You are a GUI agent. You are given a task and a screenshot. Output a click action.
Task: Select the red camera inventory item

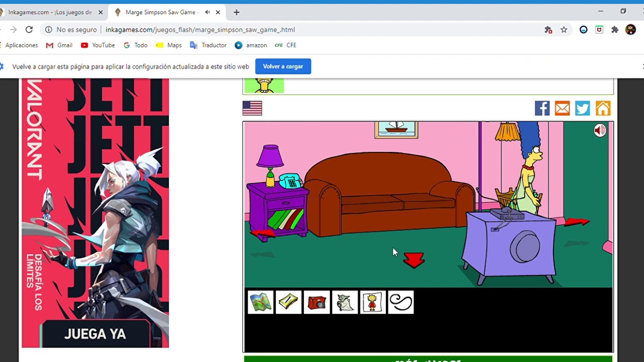point(317,302)
